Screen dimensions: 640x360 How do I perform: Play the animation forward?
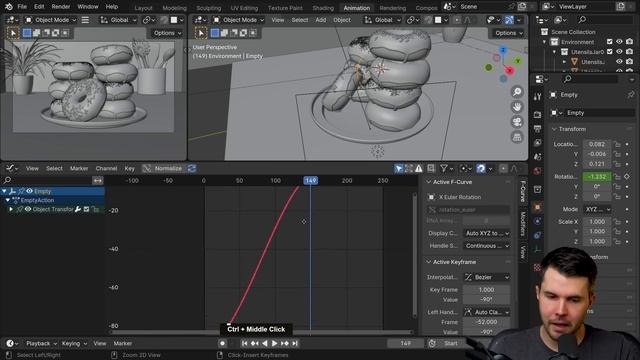coord(275,343)
